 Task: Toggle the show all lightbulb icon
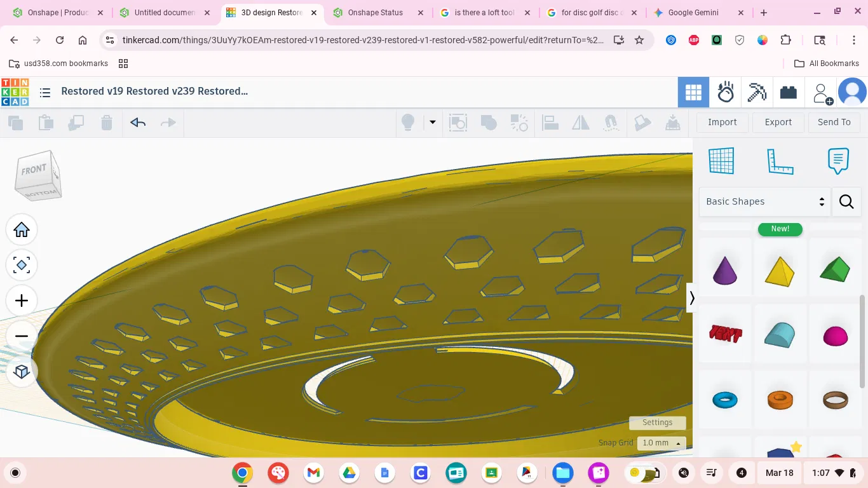click(408, 123)
